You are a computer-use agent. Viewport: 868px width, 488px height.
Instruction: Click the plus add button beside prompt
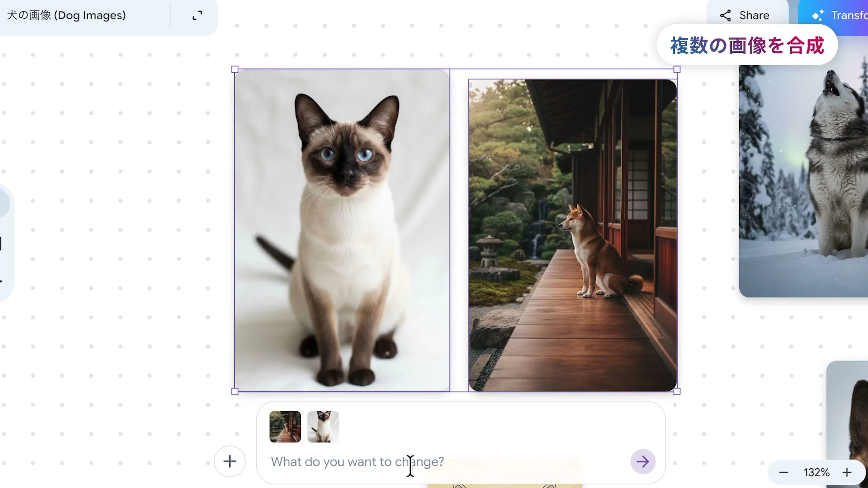(230, 461)
